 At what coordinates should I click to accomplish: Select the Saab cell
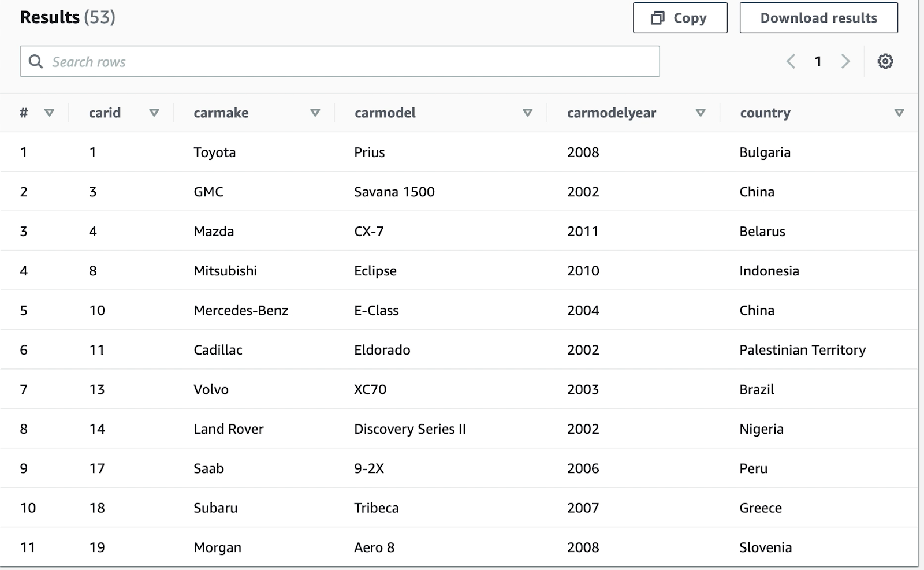209,469
